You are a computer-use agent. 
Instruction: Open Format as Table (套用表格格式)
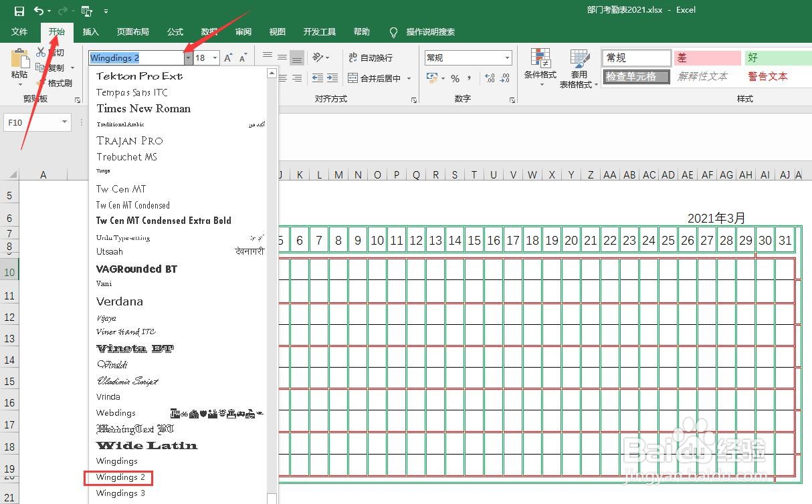[579, 69]
